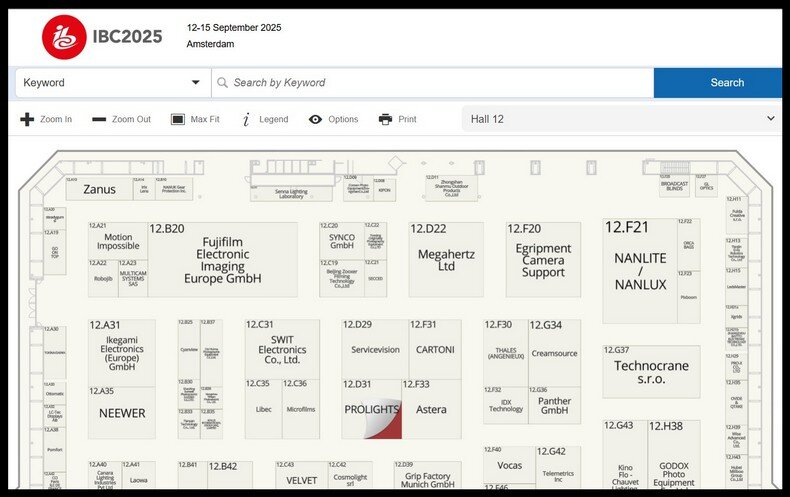Screen dimensions: 790x497
Task: Open the Keyword search type dropdown
Action: 112,83
